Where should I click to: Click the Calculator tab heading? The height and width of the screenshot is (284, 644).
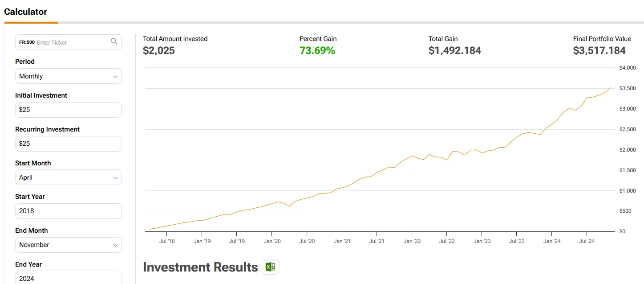pos(26,12)
